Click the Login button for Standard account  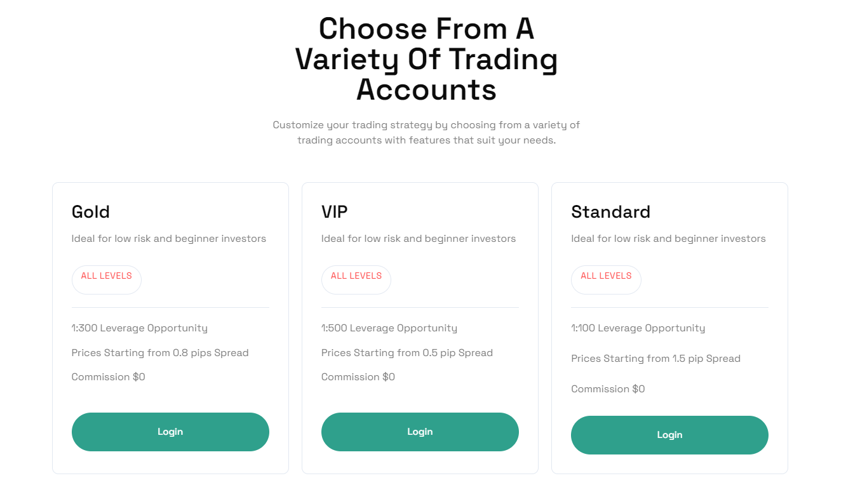pyautogui.click(x=669, y=435)
